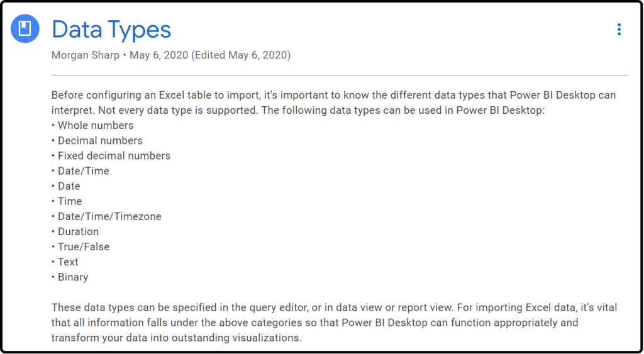This screenshot has width=644, height=354.
Task: Select the standalone "Time" bullet item
Action: pos(69,201)
